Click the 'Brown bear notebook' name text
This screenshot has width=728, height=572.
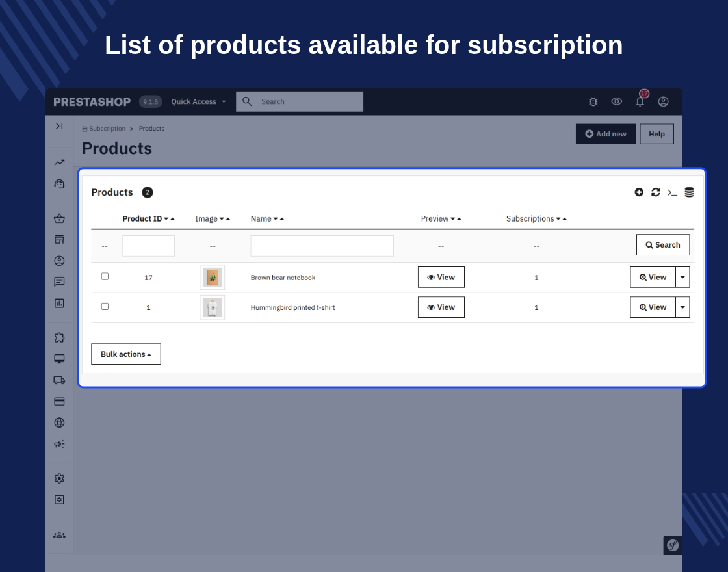[283, 278]
